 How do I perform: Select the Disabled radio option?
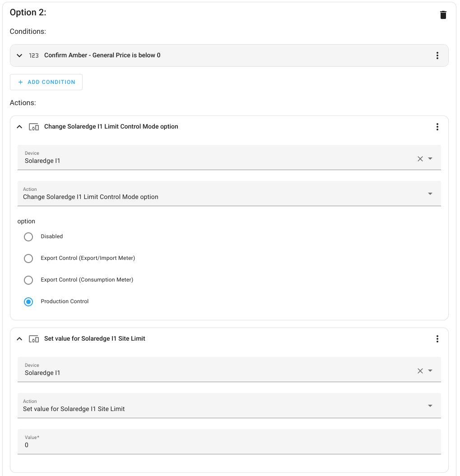[x=28, y=237]
